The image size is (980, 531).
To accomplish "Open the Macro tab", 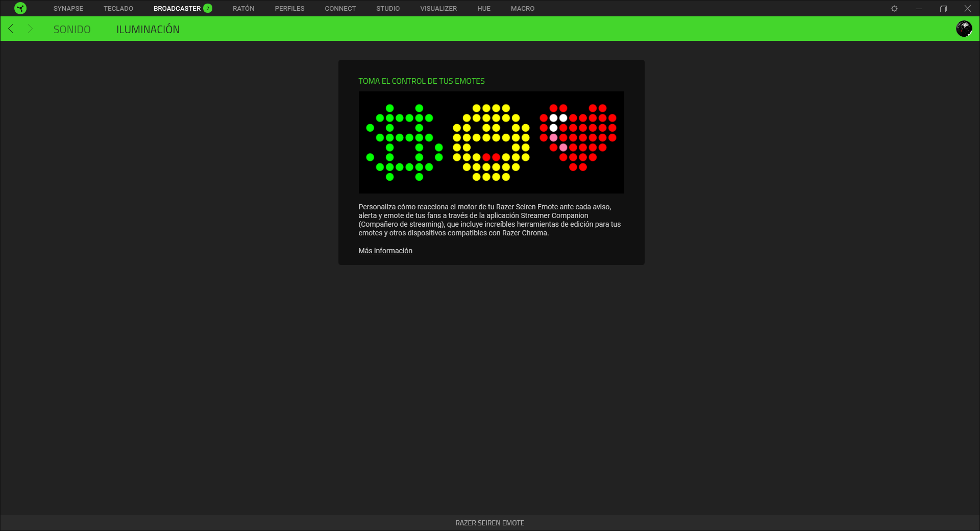I will pos(523,9).
